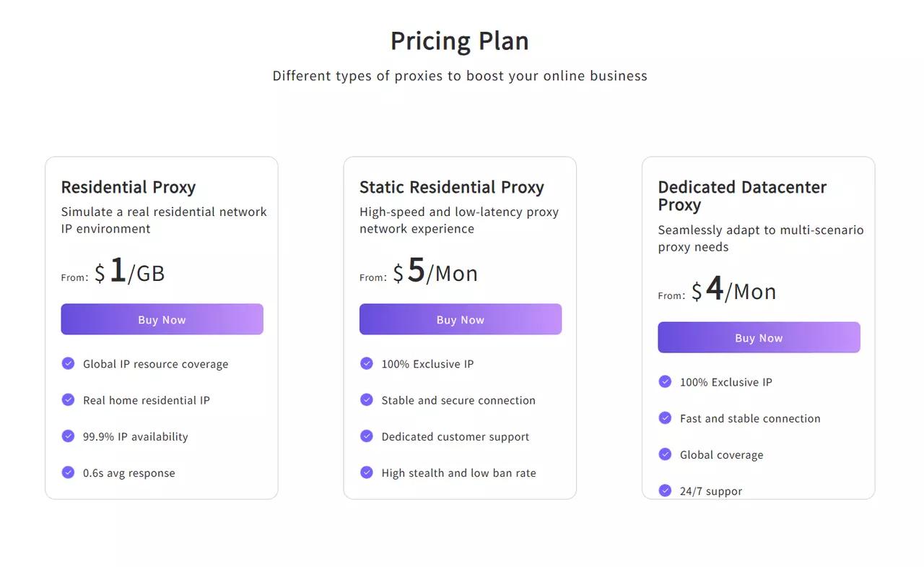Viewport: 924px width, 567px height.
Task: Click Buy Now under Residential Proxy
Action: tap(162, 319)
